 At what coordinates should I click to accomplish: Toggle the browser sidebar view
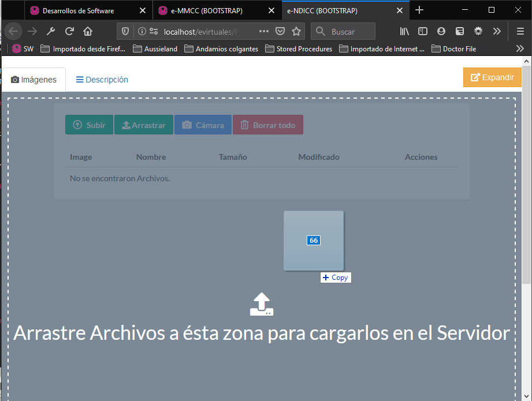(423, 31)
